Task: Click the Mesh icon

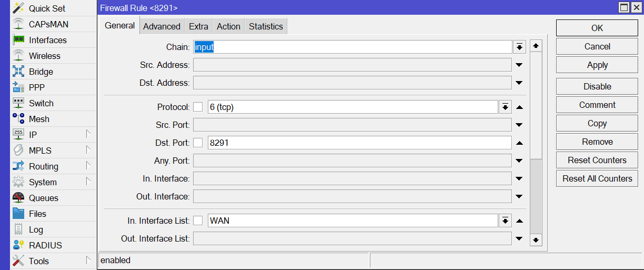Action: pos(18,119)
